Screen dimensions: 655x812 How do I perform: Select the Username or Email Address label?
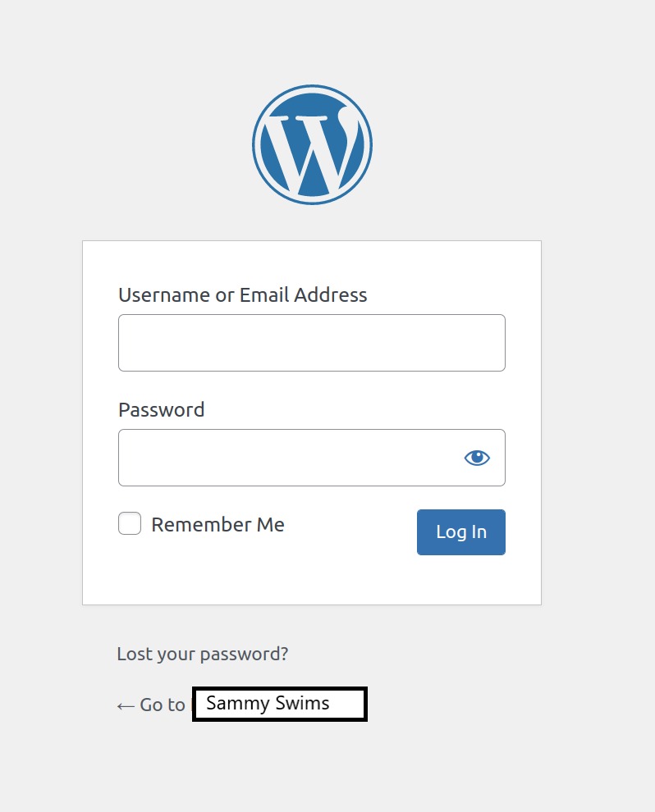(243, 295)
